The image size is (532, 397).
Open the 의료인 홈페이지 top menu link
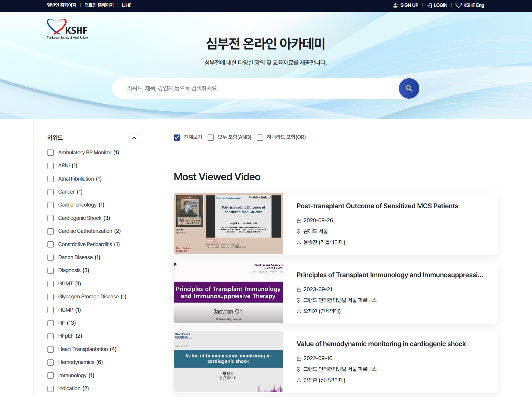[99, 5]
